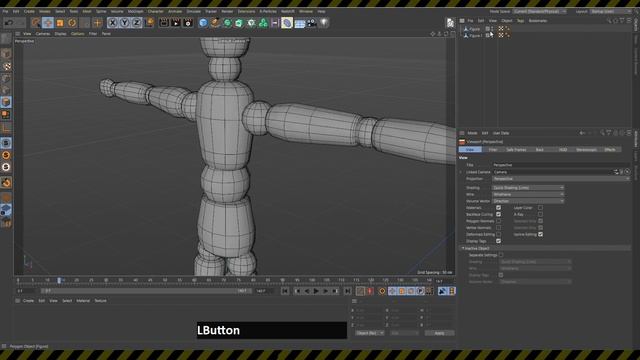Open viewport Display menu
The height and width of the screenshot is (360, 640).
click(x=60, y=34)
